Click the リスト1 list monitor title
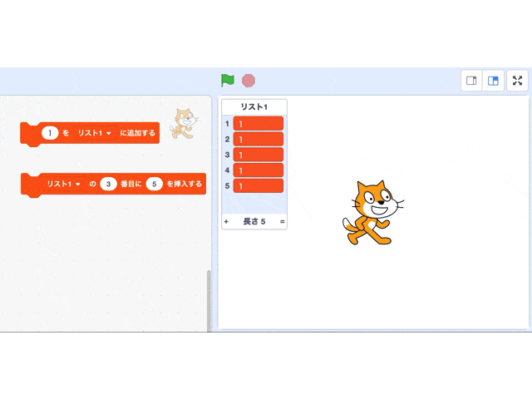The image size is (532, 399). click(254, 107)
